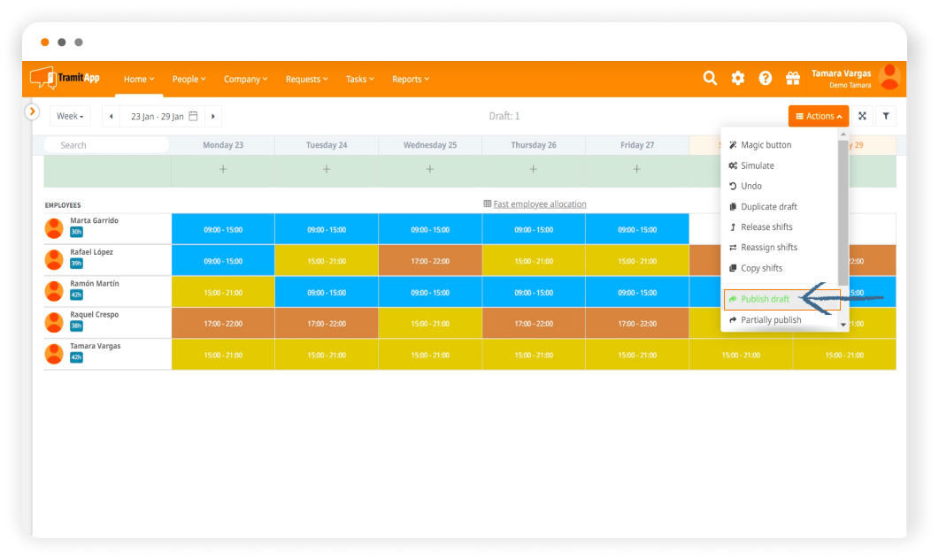Click Tamara Vargas profile avatar in header
939x560 pixels.
889,78
